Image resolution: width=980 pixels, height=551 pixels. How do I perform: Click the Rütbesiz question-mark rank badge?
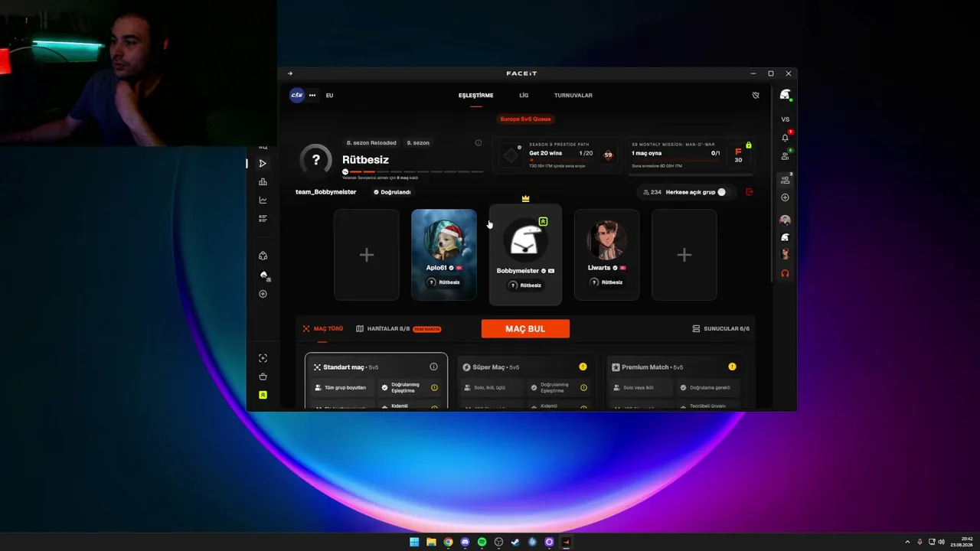pos(315,161)
